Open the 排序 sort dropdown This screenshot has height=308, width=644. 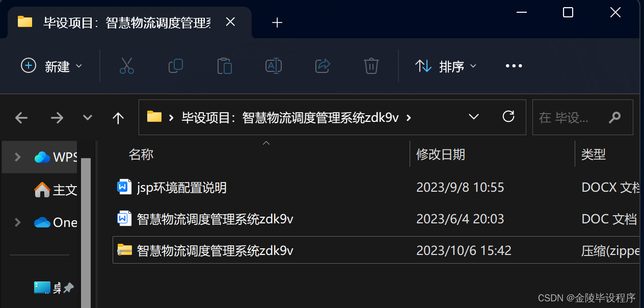click(446, 66)
